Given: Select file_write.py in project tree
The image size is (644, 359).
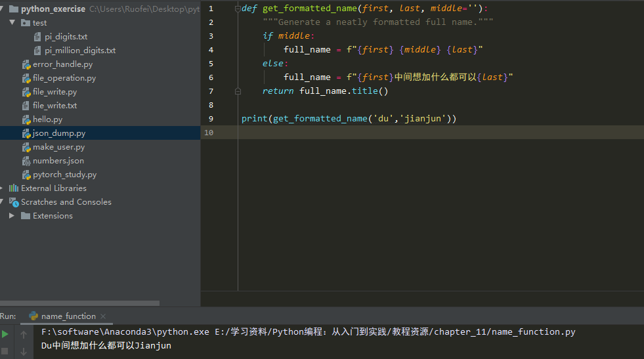Looking at the screenshot, I should pos(55,92).
